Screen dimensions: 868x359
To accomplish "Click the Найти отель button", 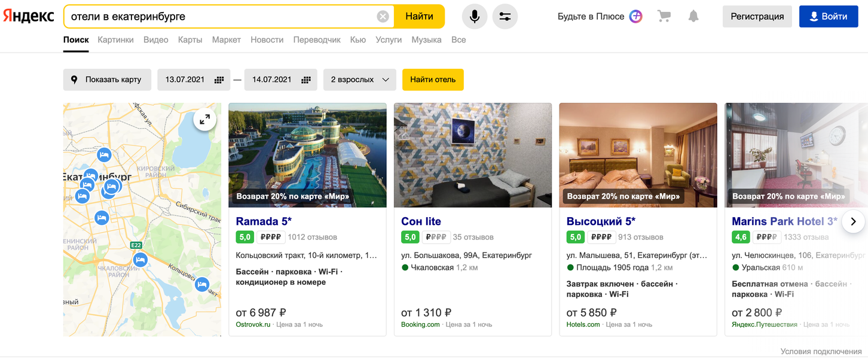I will (x=433, y=80).
